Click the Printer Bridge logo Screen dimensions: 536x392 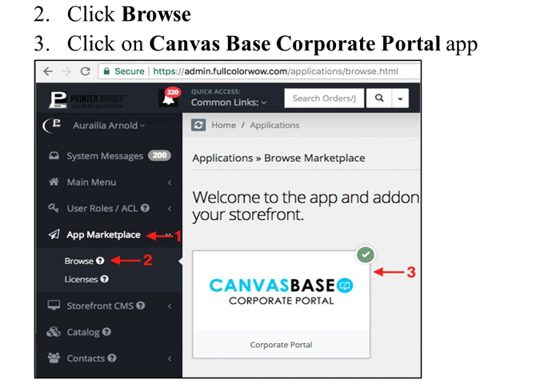point(82,99)
